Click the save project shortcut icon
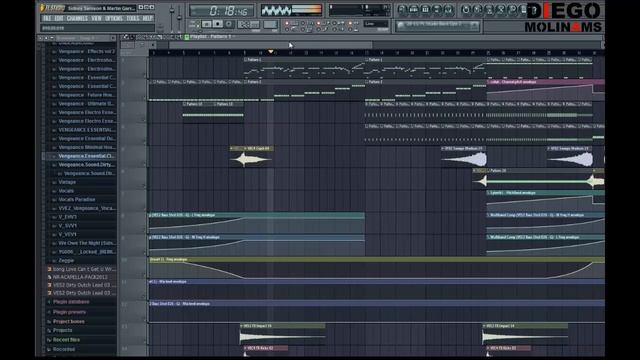This screenshot has height=360, width=640. click(x=477, y=9)
